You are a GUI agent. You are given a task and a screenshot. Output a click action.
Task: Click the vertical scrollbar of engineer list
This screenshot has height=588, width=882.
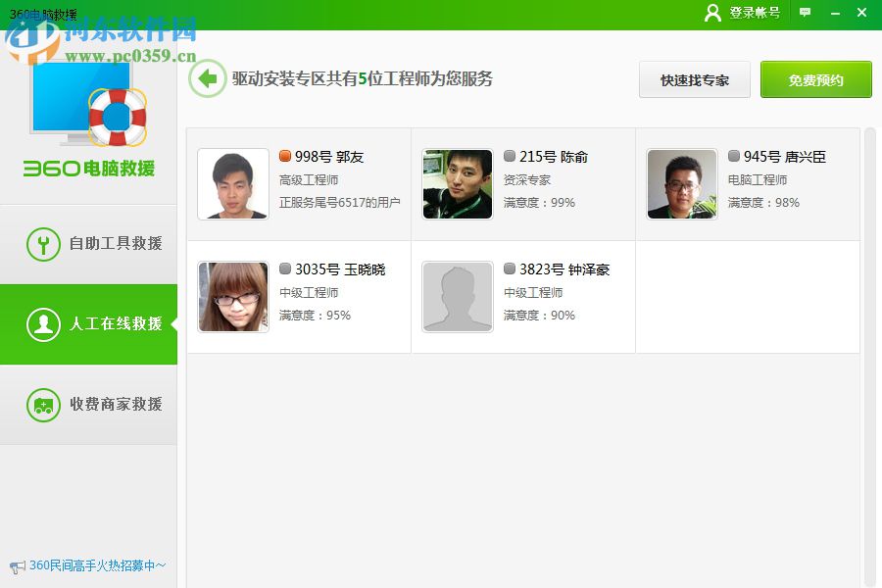870,358
